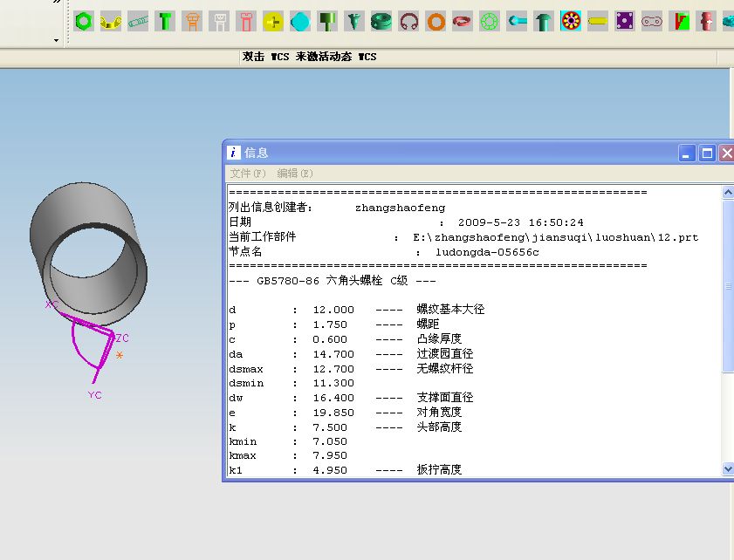Click the p value '1.750'

(x=330, y=324)
